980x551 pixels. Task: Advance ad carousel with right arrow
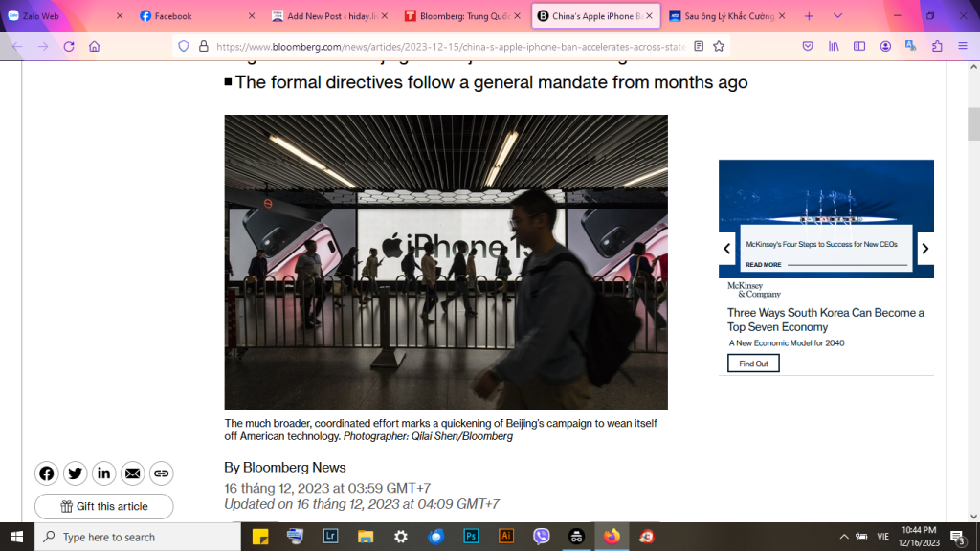click(924, 249)
